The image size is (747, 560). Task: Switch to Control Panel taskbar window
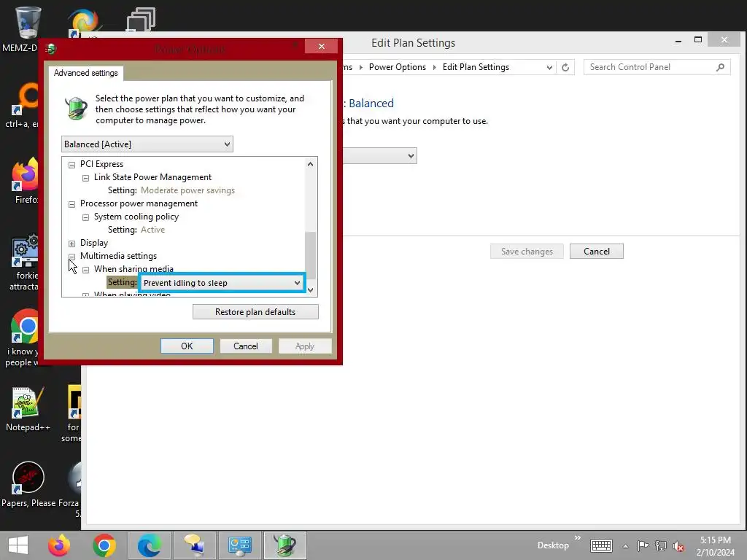click(x=239, y=545)
